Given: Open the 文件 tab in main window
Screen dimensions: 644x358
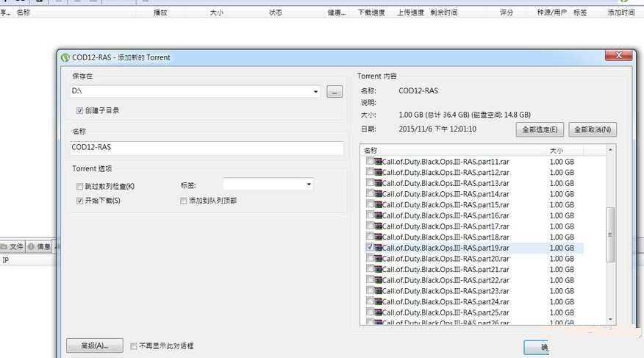Looking at the screenshot, I should (x=12, y=246).
